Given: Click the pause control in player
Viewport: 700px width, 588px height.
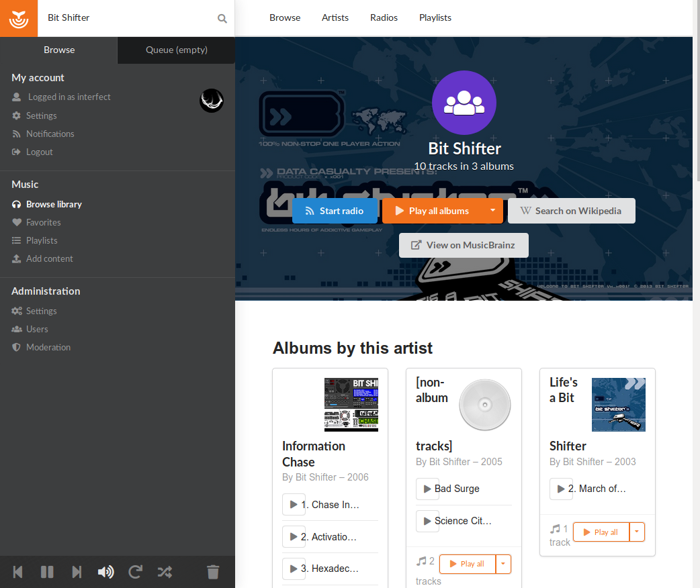Looking at the screenshot, I should coord(47,572).
